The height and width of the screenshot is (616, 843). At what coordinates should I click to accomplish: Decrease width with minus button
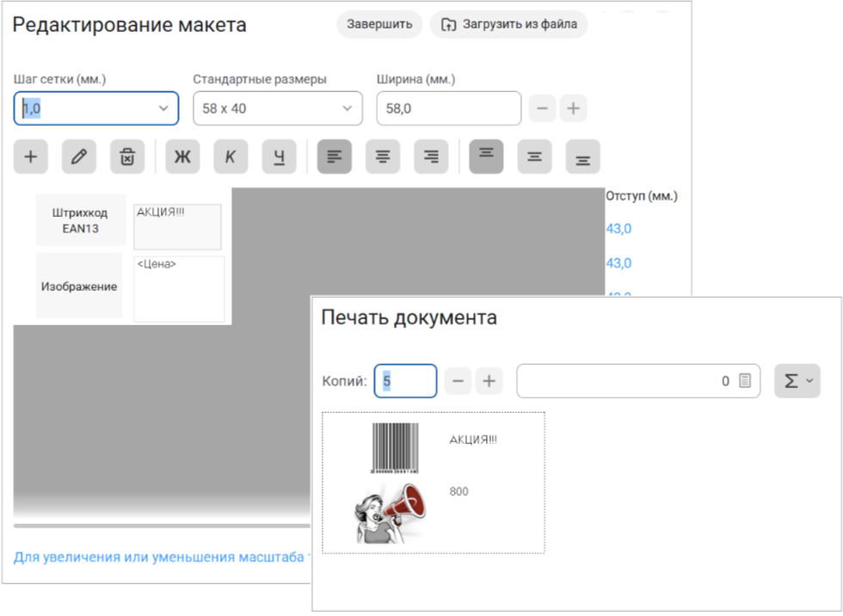point(543,108)
